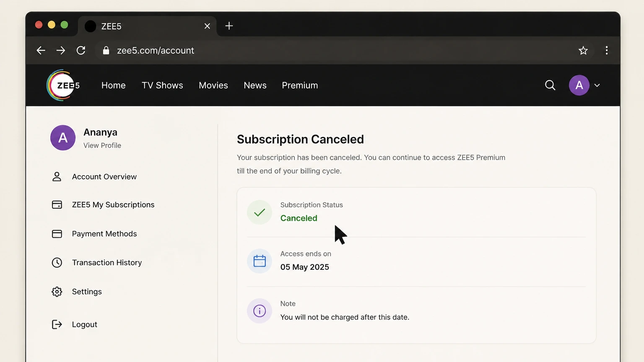The image size is (644, 362).
Task: Click the ZEE5 logo
Action: click(63, 85)
